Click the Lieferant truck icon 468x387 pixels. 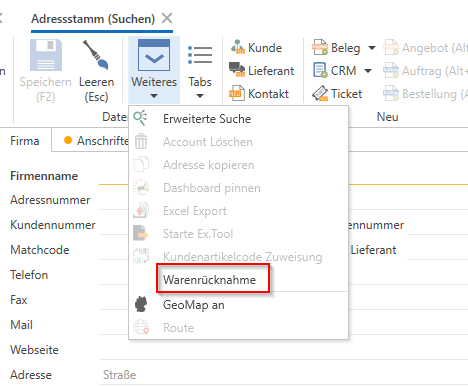(237, 70)
